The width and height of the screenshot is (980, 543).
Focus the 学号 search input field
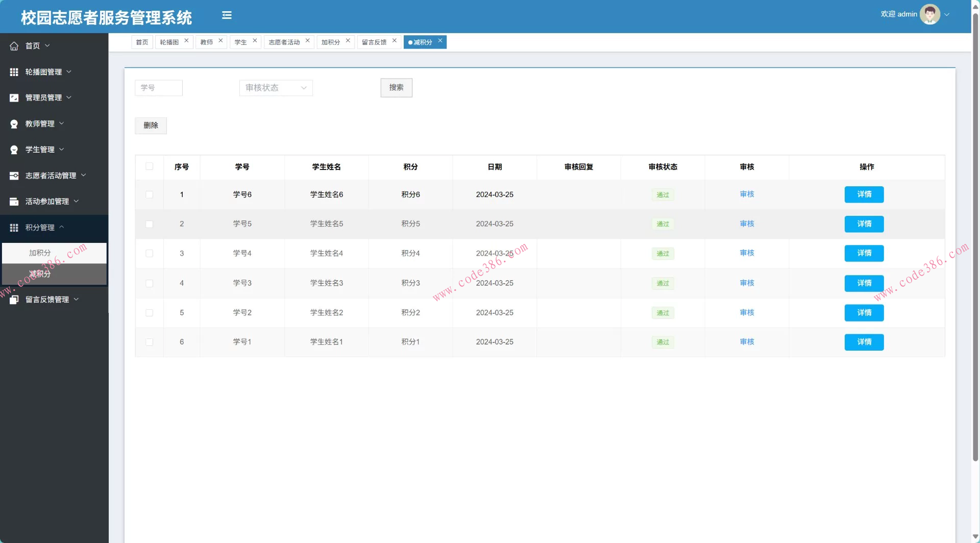click(158, 88)
